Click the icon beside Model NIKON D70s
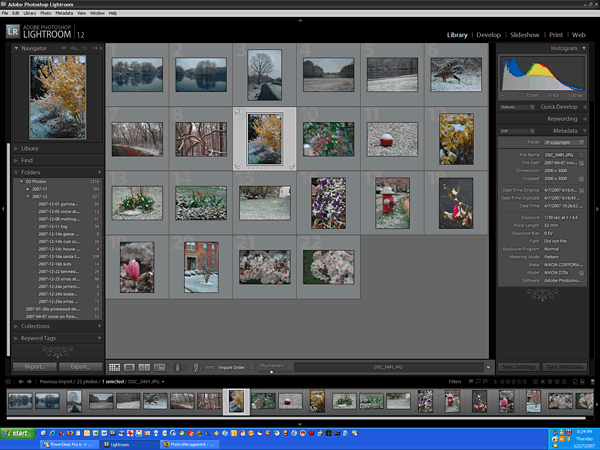 582,273
